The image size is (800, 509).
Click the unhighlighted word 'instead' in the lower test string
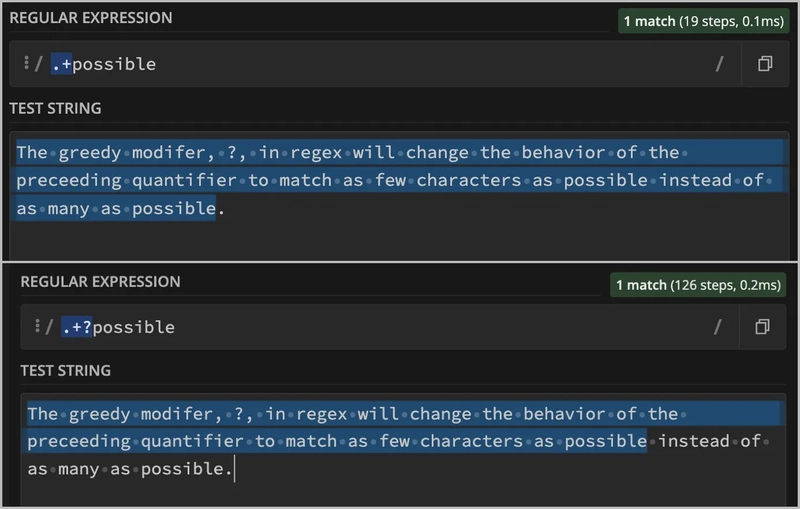tap(694, 441)
